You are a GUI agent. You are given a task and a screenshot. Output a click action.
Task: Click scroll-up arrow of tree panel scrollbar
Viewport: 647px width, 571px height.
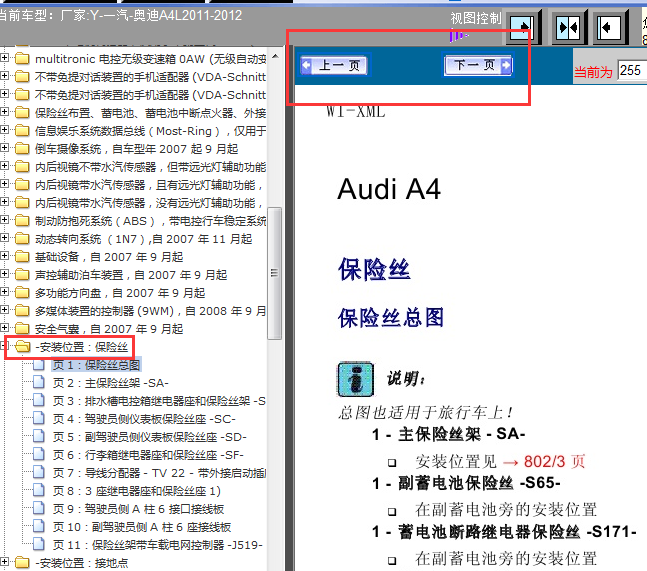point(275,56)
